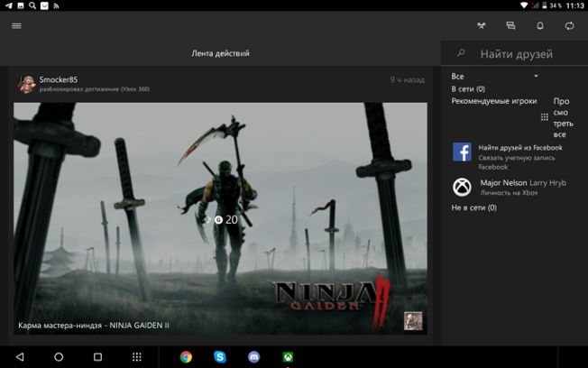Screen dimensions: 588x368
Task: Open the Smocker85 avatar picture
Action: point(27,84)
